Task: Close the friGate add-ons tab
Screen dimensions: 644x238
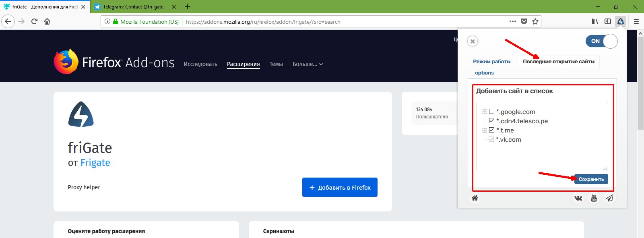Action: [83, 7]
